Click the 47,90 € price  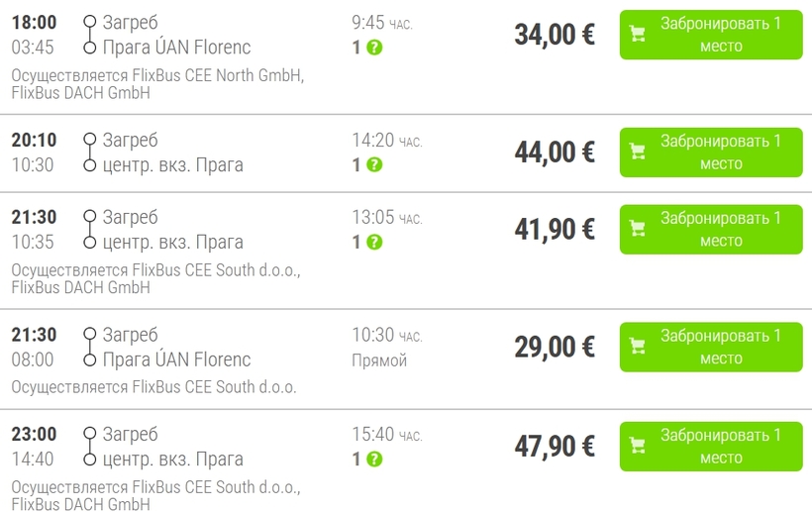(555, 447)
